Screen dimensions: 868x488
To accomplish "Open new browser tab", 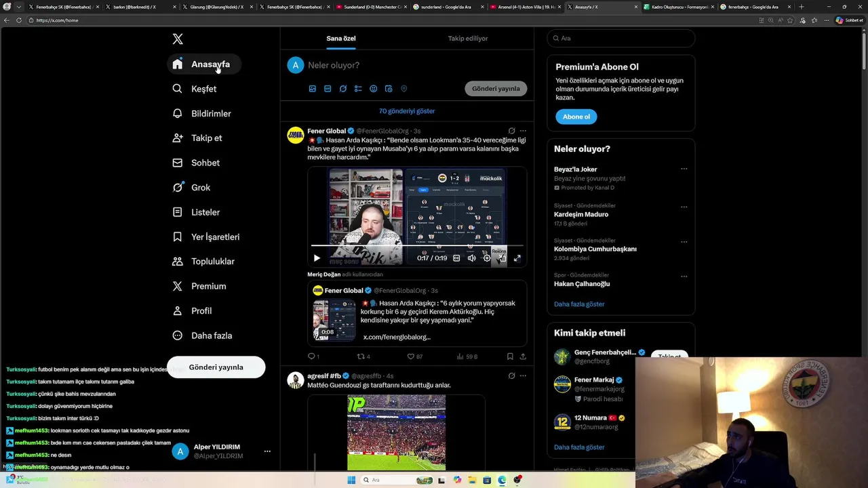I will [802, 7].
